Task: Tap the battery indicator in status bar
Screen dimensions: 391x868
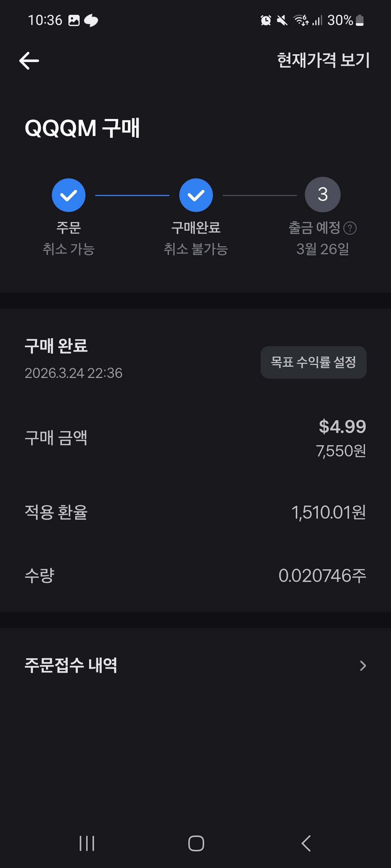Action: 360,20
